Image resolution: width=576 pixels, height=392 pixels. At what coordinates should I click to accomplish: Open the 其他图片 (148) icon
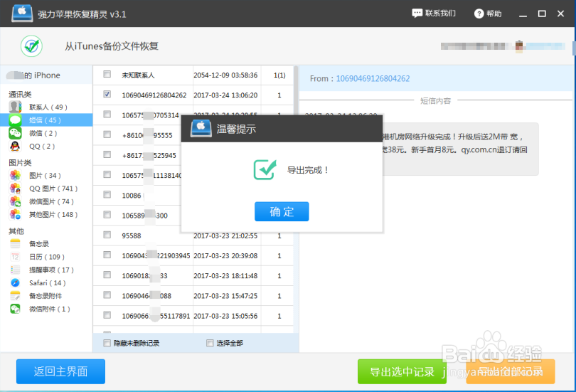pyautogui.click(x=15, y=215)
